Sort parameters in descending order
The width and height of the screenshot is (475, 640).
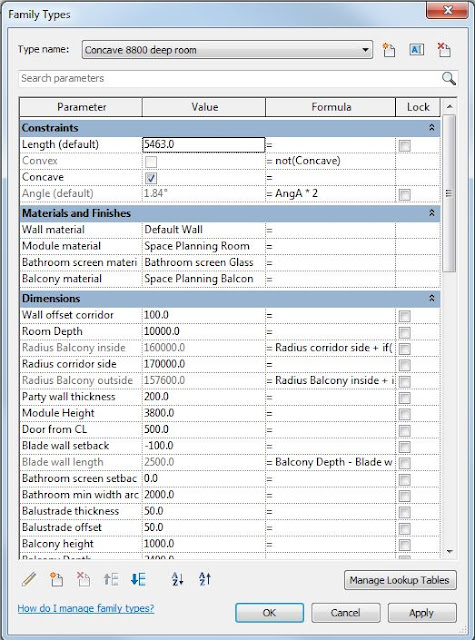pos(205,579)
